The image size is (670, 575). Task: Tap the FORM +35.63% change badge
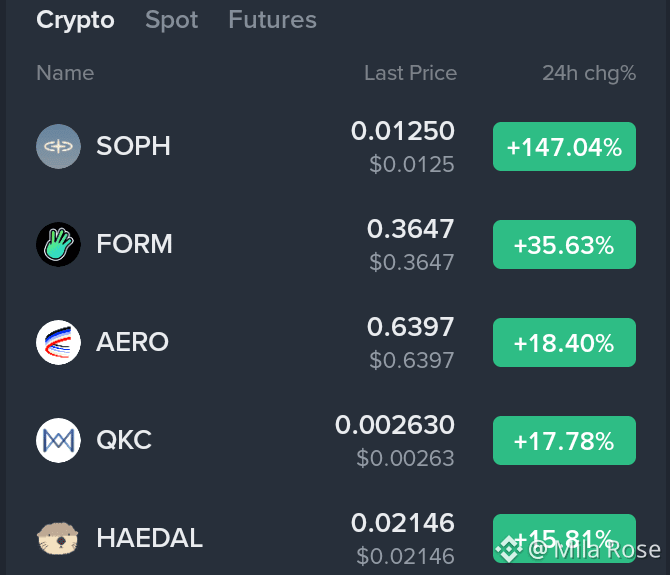[564, 244]
